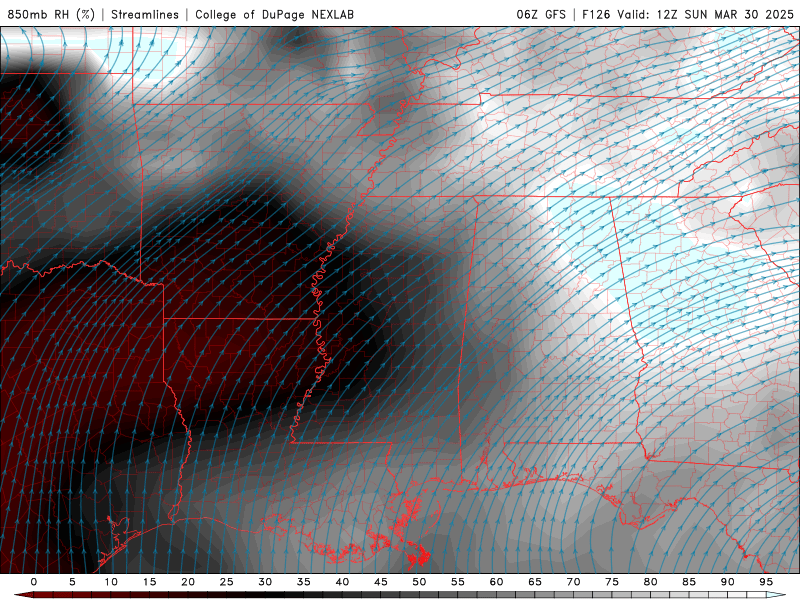This screenshot has height=600, width=800.
Task: Click the colorbar label "15"
Action: point(149,582)
